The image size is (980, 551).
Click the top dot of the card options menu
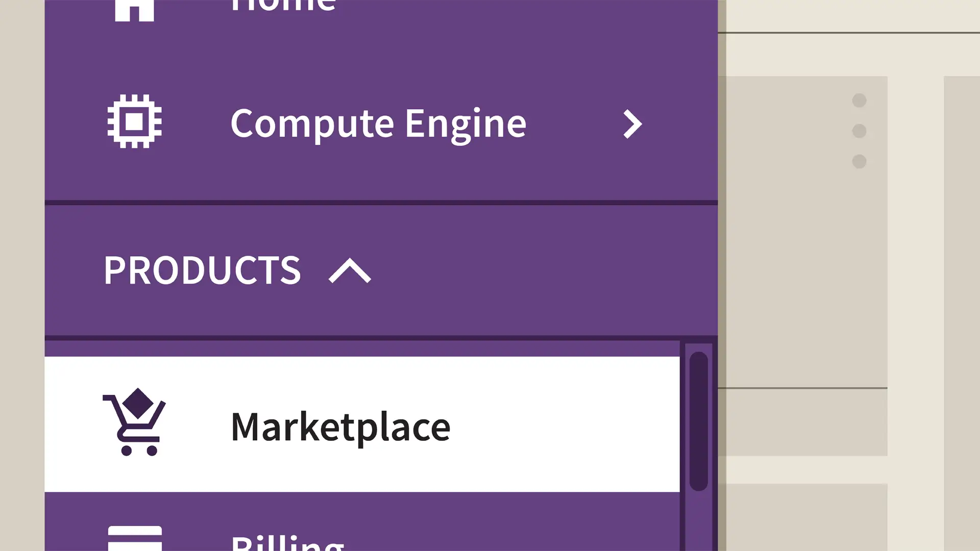859,101
